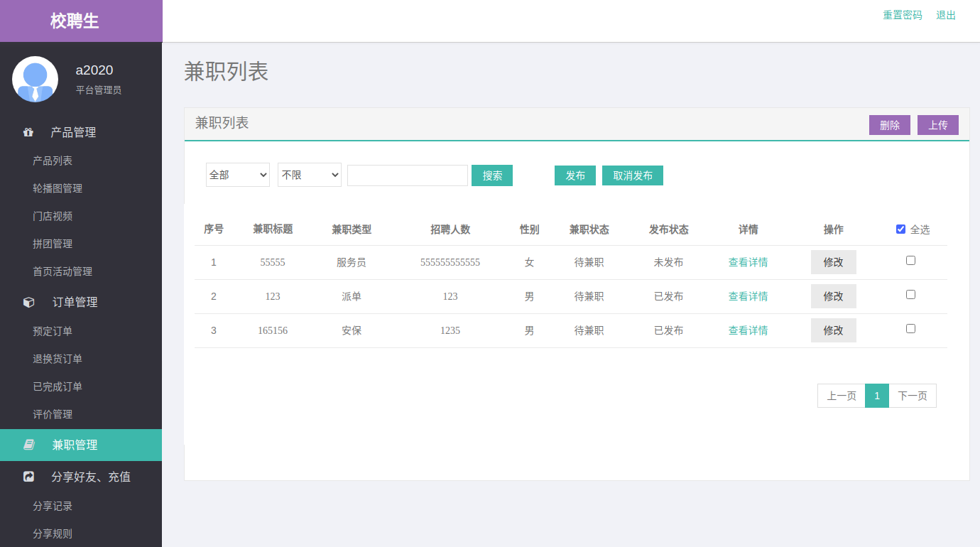Open the 全部 filter dropdown
The height and width of the screenshot is (547, 980).
(238, 175)
